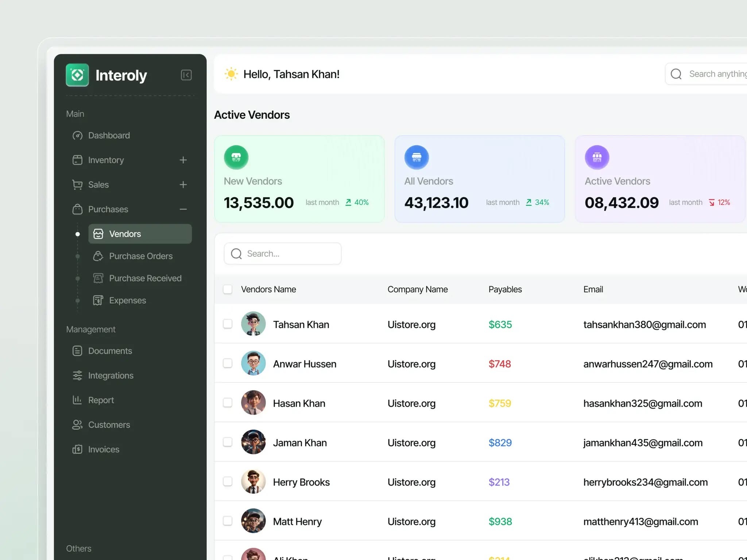The height and width of the screenshot is (560, 747).
Task: Check the Anwar Hussen row checkbox
Action: click(x=228, y=363)
